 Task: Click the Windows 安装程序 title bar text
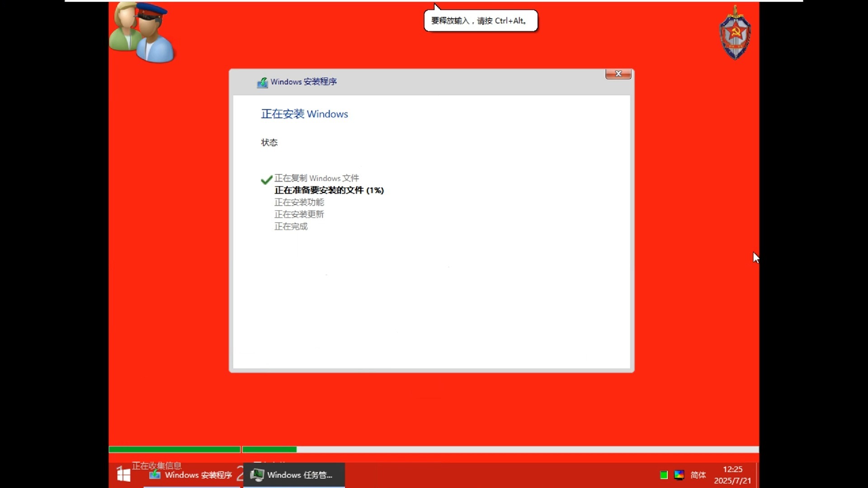click(x=304, y=82)
